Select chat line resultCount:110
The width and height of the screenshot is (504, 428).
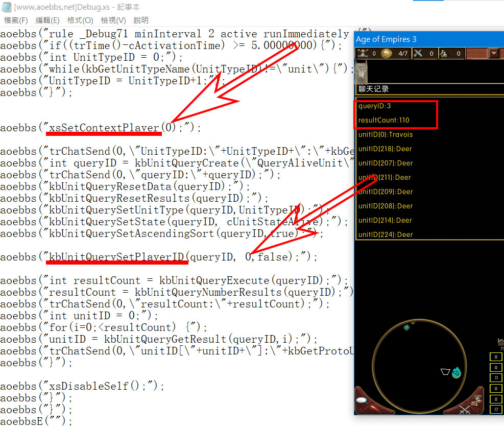384,120
